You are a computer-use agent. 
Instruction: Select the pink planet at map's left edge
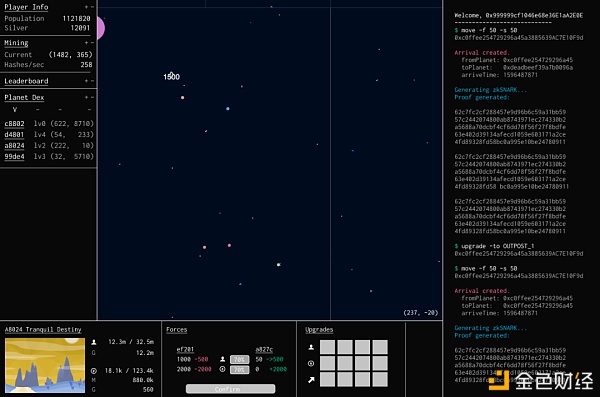click(x=101, y=28)
